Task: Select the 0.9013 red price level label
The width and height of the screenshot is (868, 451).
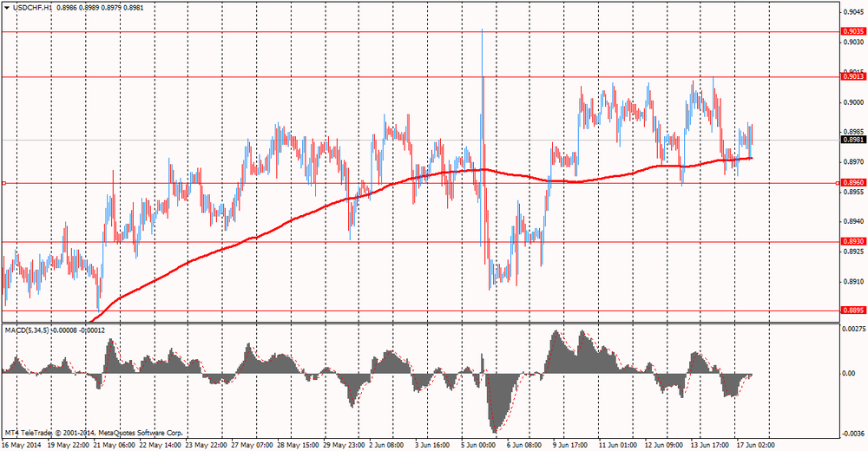Action: (853, 77)
